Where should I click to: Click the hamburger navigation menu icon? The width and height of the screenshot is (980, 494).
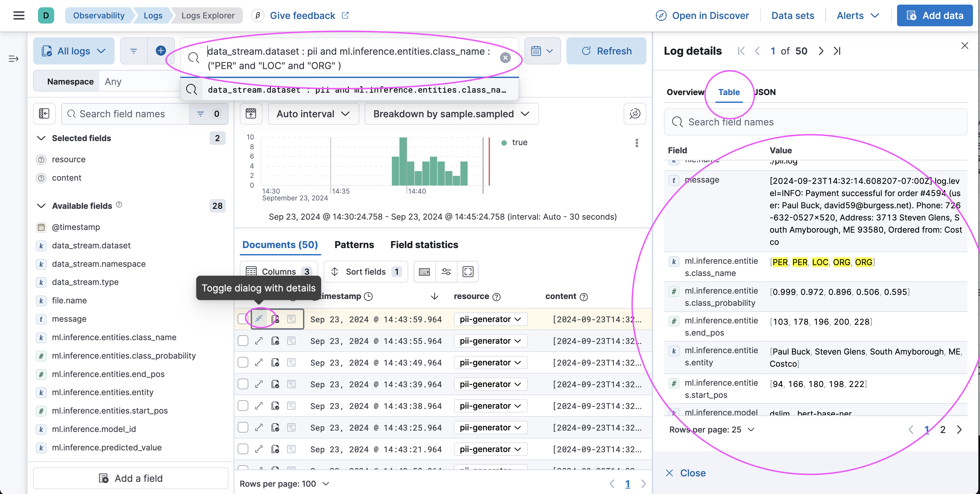pos(19,16)
